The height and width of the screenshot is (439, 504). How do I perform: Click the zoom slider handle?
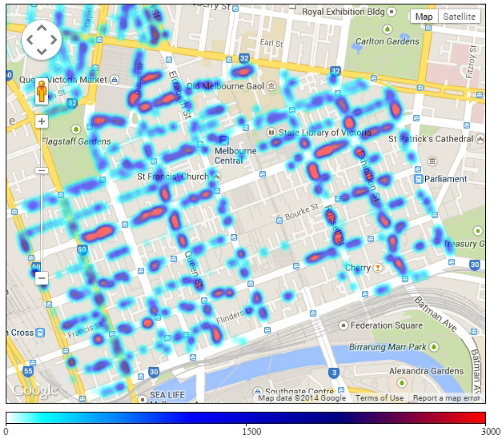[42, 170]
